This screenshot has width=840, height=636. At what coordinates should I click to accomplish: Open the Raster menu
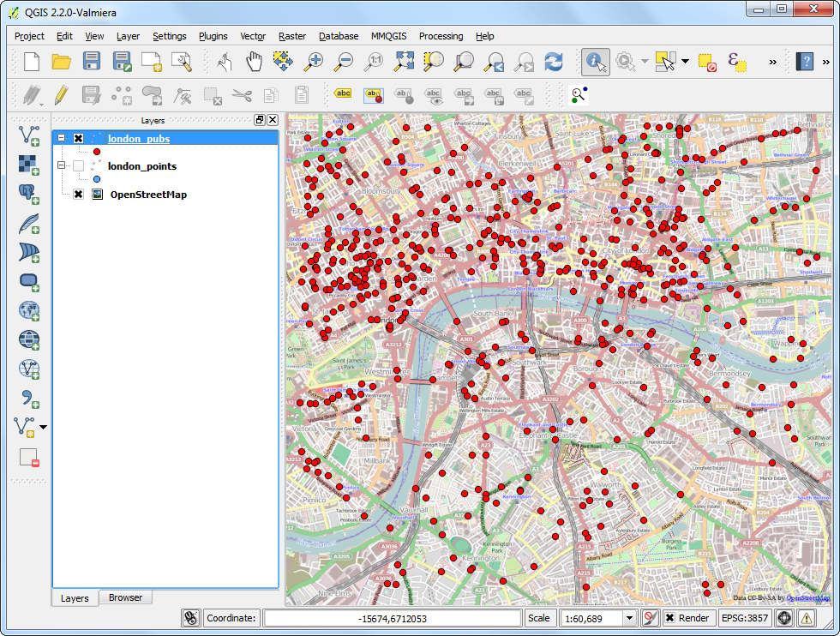pos(292,36)
